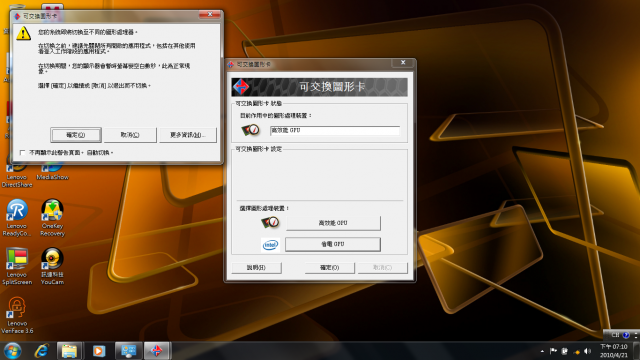Click 確定 in the warning dialog
640x360 pixels.
click(x=76, y=135)
